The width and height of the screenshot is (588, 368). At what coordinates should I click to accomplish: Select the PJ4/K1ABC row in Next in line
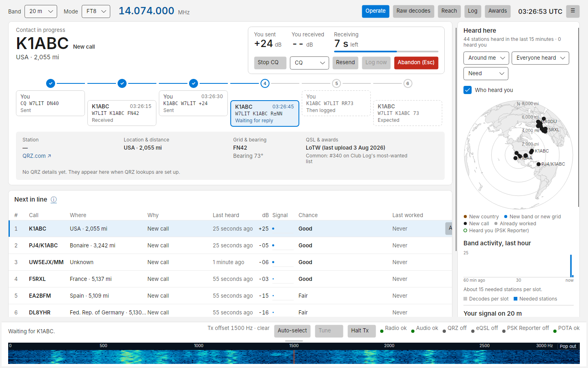click(230, 245)
